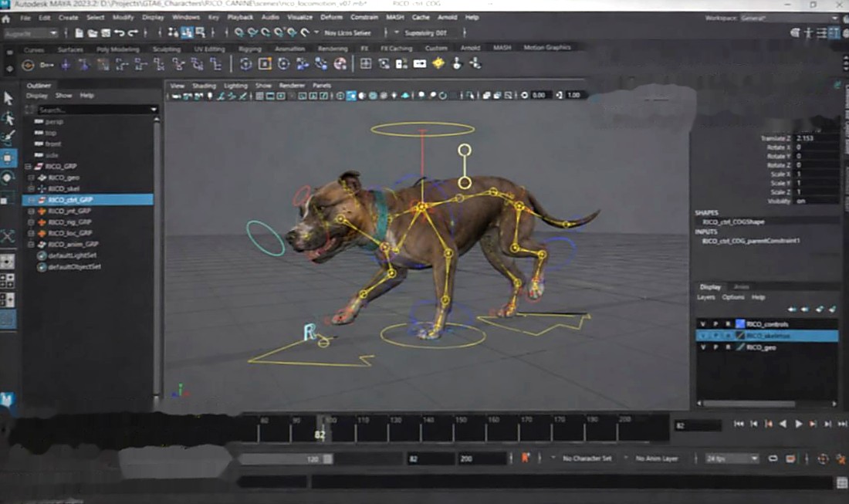The height and width of the screenshot is (504, 849).
Task: Activate the highlighted Move tool in toolbox
Action: coord(8,157)
